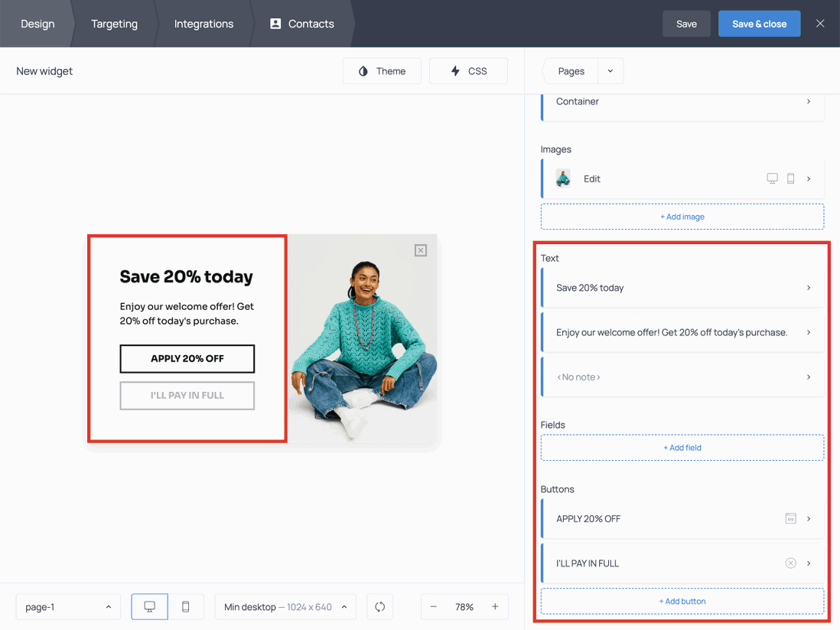Expand the Pages dropdown arrow
Screen dimensions: 840x630
coord(610,71)
